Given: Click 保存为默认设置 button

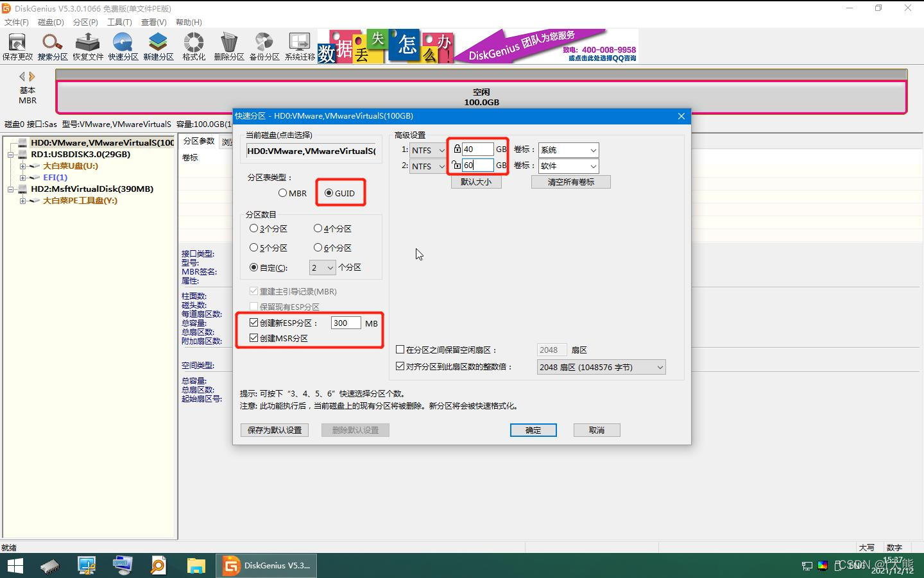Looking at the screenshot, I should pyautogui.click(x=275, y=430).
